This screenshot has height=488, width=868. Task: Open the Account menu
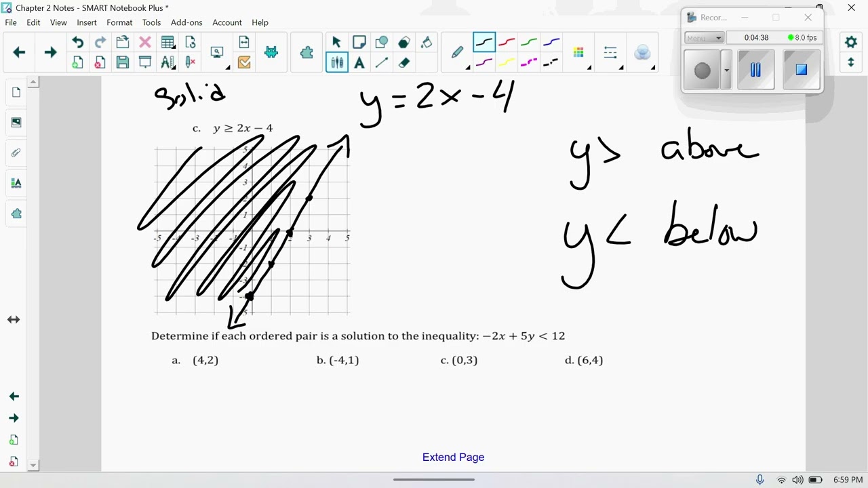click(227, 22)
